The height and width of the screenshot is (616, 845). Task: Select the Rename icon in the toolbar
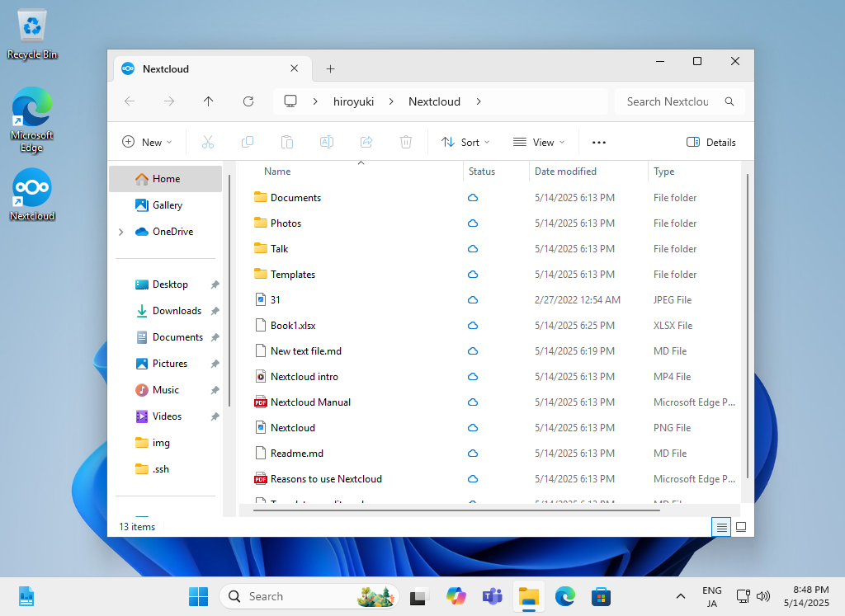327,141
